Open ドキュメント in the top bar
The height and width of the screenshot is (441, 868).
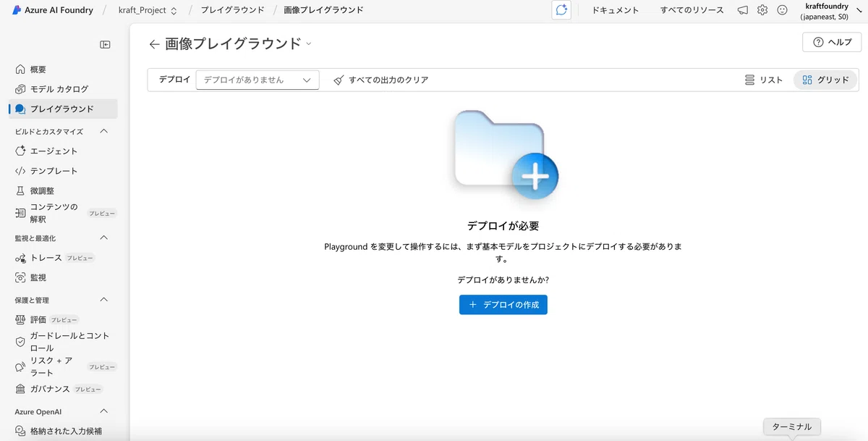click(x=616, y=10)
